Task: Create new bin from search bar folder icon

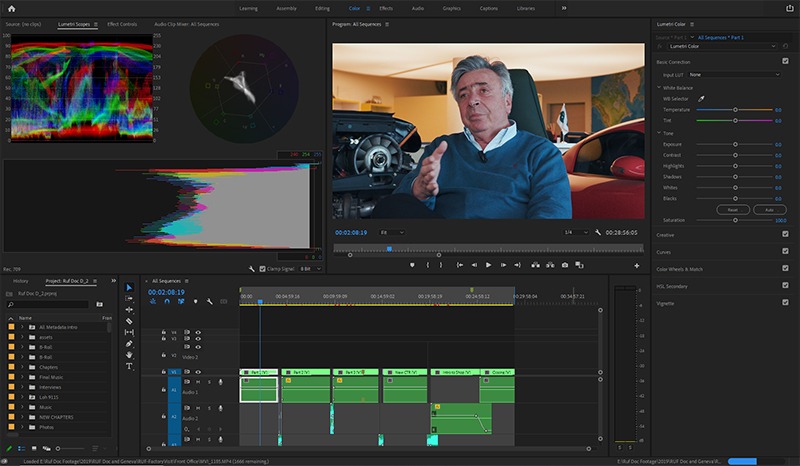Action: [x=99, y=304]
